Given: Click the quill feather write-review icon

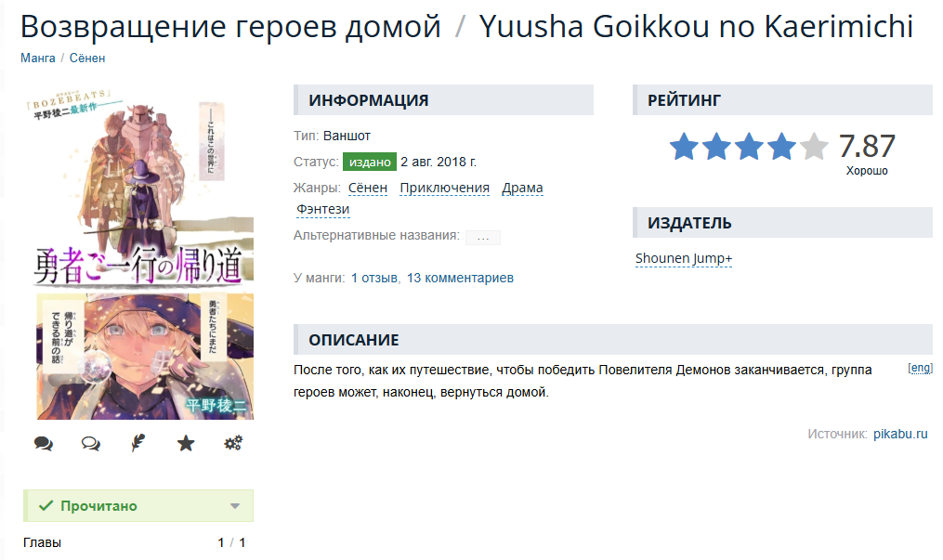Looking at the screenshot, I should tap(138, 443).
